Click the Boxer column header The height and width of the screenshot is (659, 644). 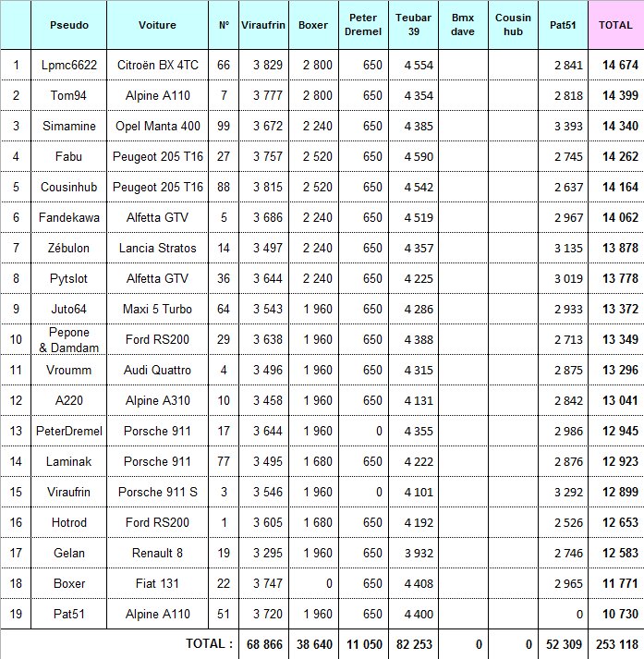[313, 25]
